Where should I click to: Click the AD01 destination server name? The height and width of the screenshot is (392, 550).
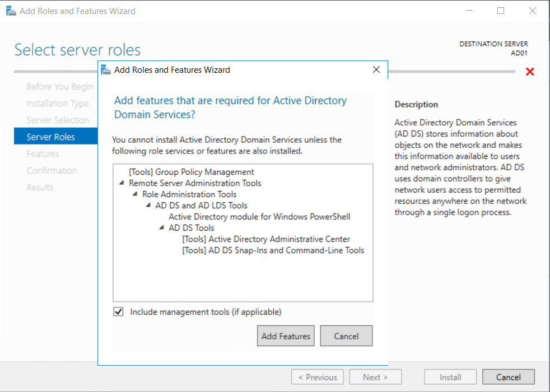tap(519, 53)
